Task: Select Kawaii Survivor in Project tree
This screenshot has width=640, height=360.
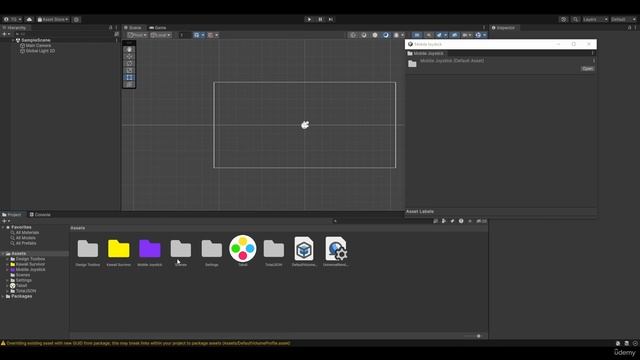Action: coord(30,264)
